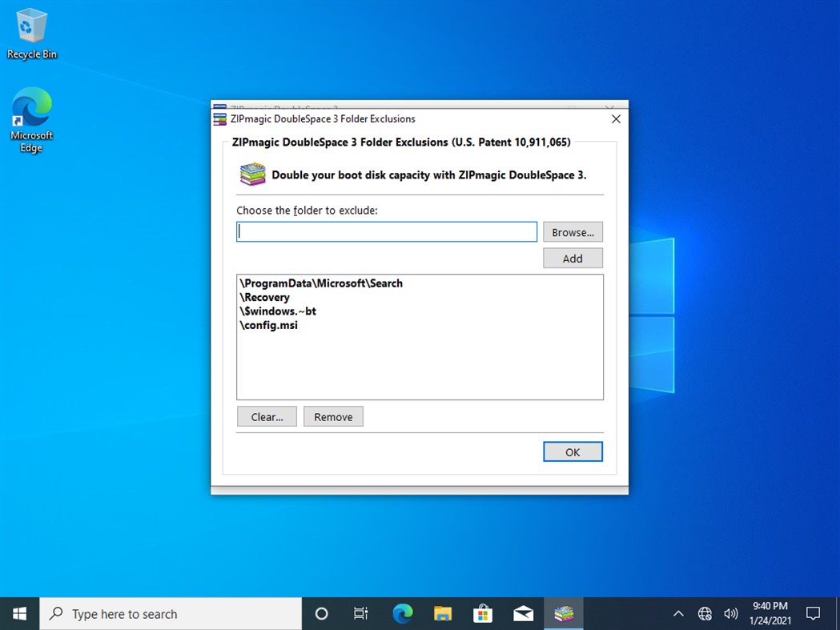Activate the Cortana circle icon

320,613
